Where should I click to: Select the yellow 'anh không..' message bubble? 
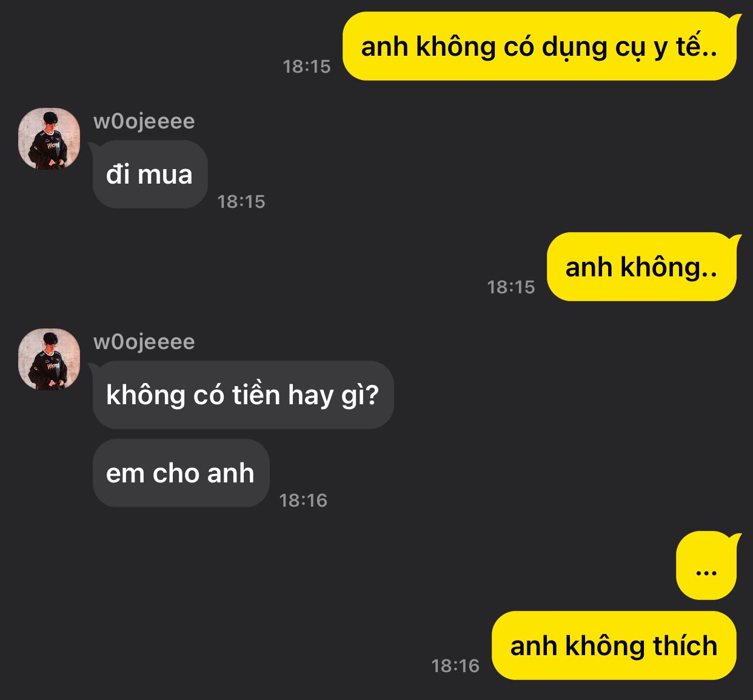click(641, 267)
